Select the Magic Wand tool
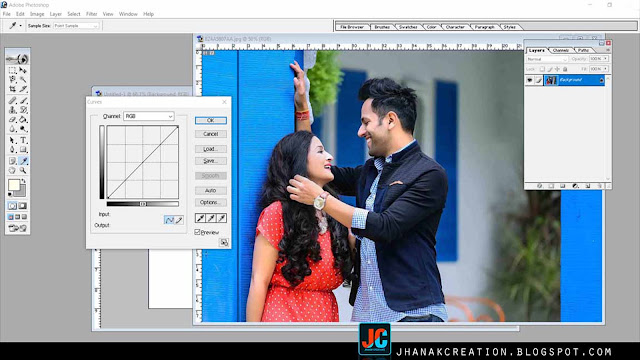Screen dimensions: 640x360 23,79
